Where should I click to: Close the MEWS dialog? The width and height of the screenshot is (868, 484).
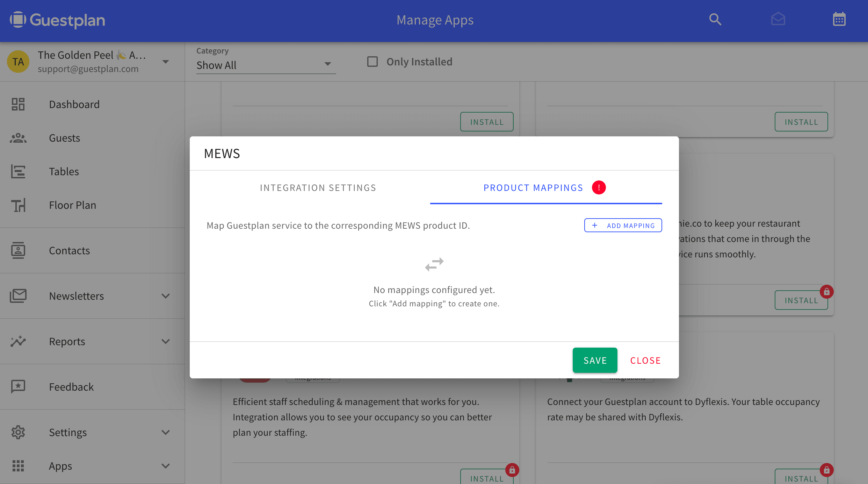(x=645, y=360)
